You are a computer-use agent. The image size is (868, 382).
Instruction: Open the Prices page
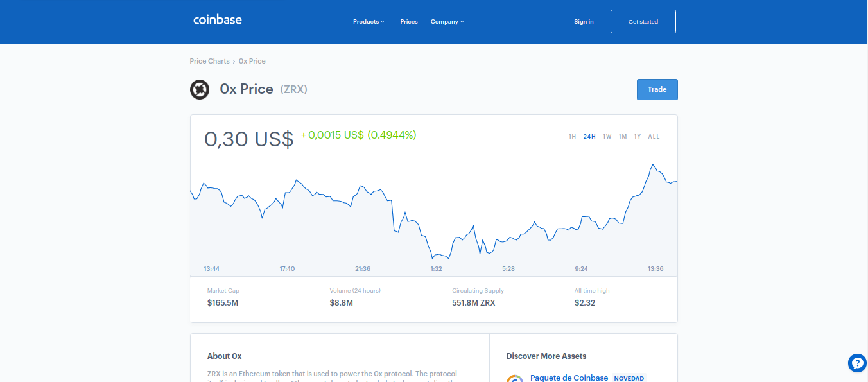click(409, 22)
